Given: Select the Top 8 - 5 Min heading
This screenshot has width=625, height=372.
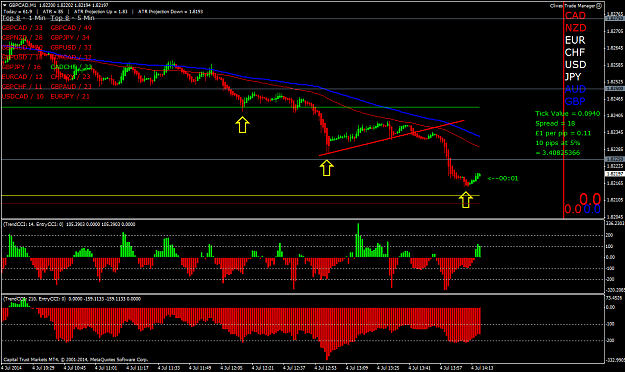Looking at the screenshot, I should 73,18.
